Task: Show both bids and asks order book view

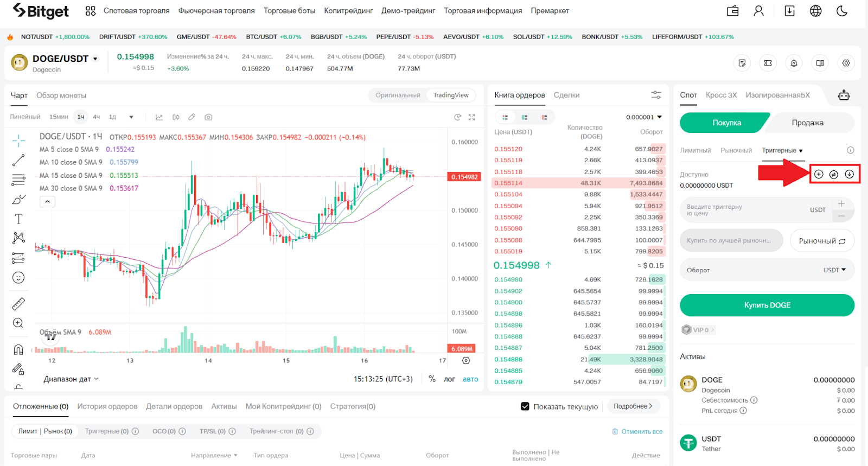Action: pyautogui.click(x=505, y=117)
